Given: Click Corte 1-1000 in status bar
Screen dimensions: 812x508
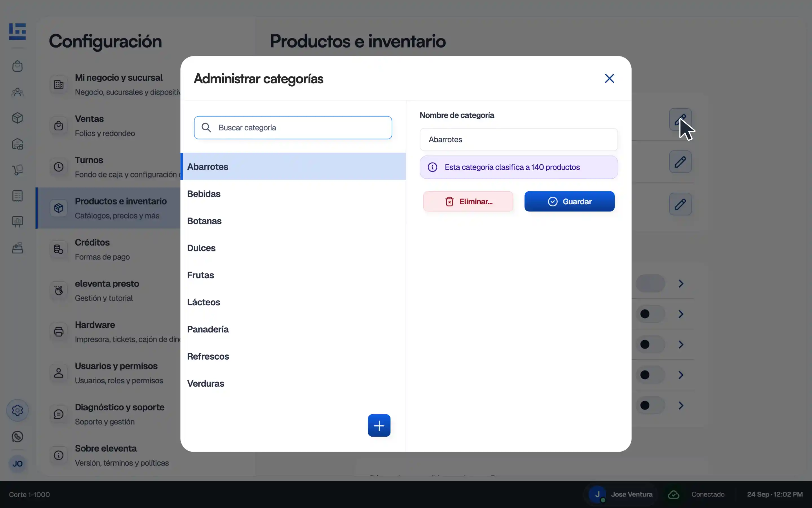Looking at the screenshot, I should 29,494.
